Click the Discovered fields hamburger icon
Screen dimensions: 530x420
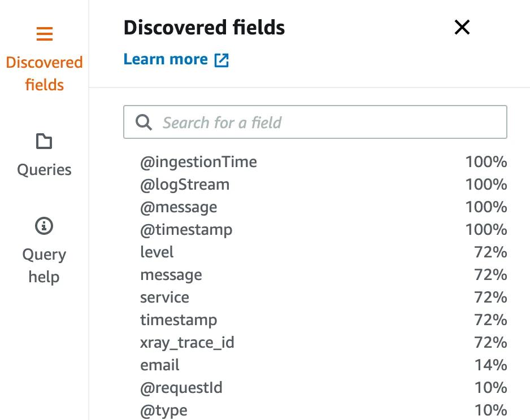point(44,34)
